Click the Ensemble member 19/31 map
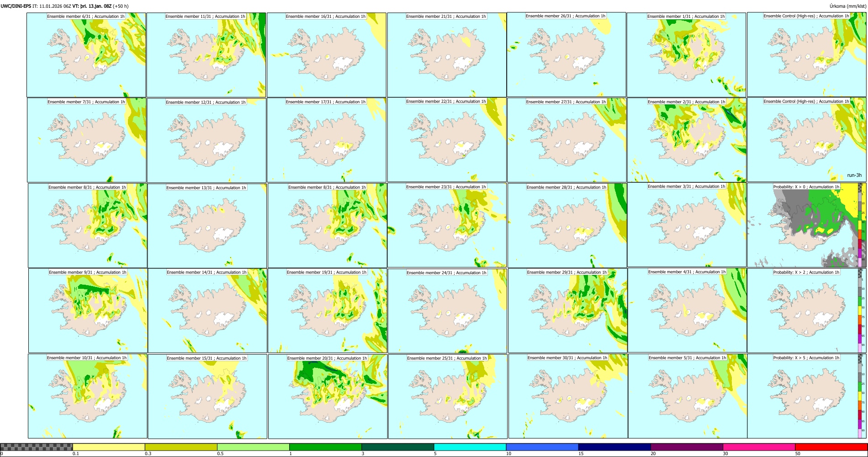 pyautogui.click(x=328, y=310)
